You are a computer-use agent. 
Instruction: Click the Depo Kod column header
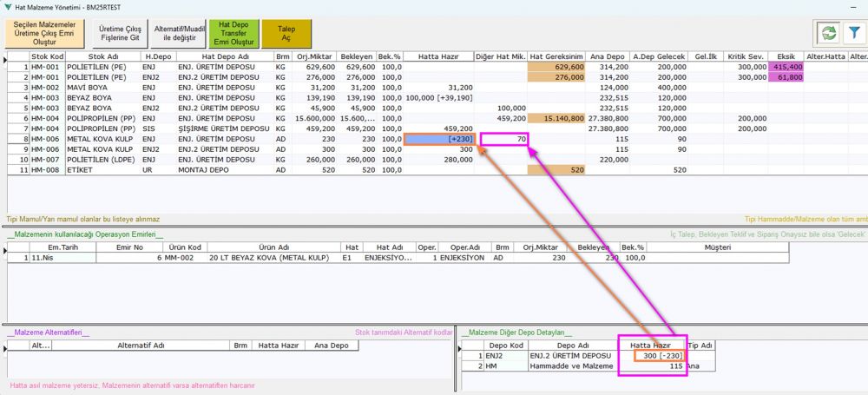(x=505, y=346)
